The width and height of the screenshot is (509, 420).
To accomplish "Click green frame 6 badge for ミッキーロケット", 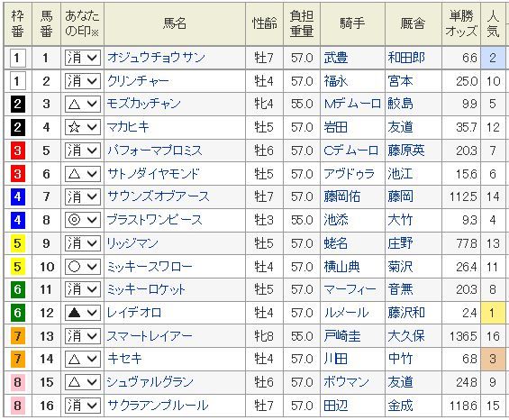I will 17,289.
